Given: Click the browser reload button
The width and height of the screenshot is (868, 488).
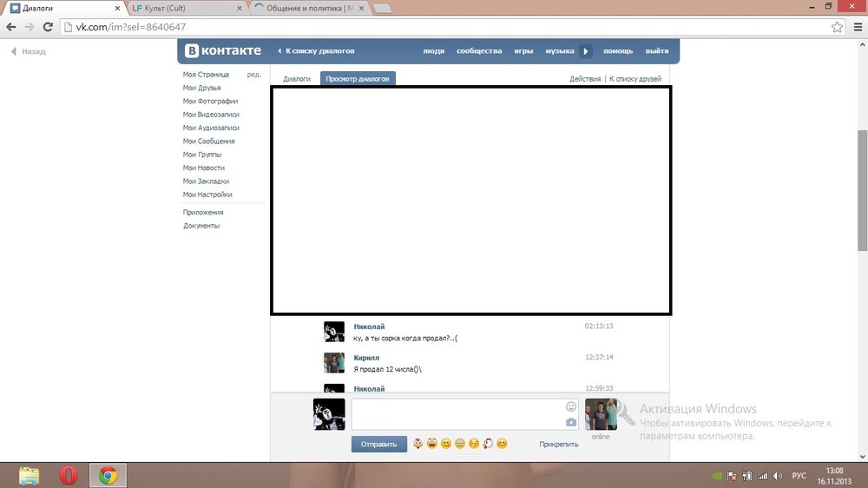Looking at the screenshot, I should point(48,27).
